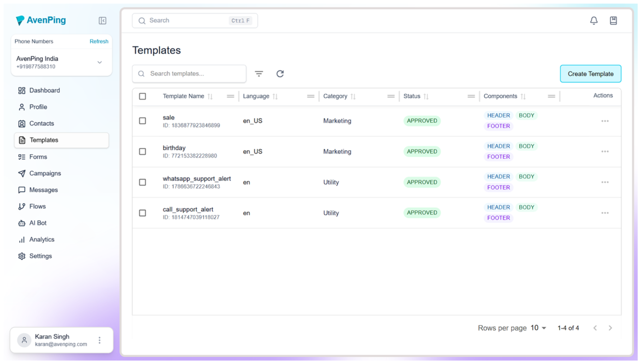Open actions menu for call_support_alert
The height and width of the screenshot is (364, 641).
(605, 213)
